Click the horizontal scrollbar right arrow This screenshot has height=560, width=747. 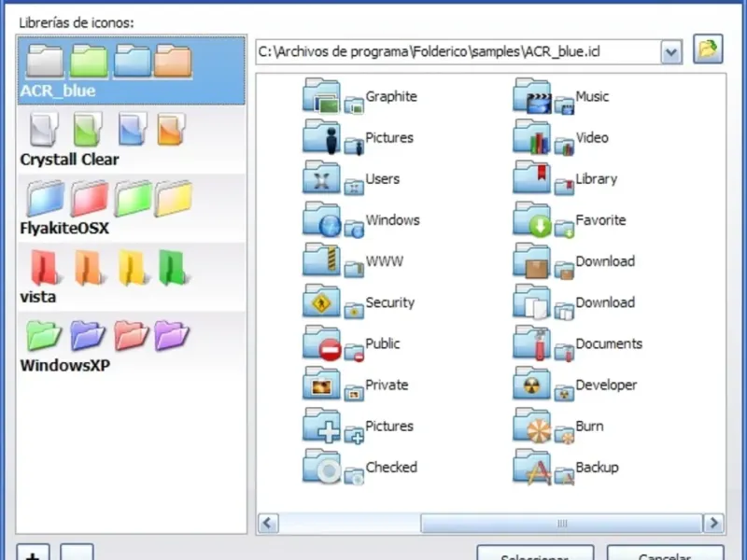coord(713,523)
